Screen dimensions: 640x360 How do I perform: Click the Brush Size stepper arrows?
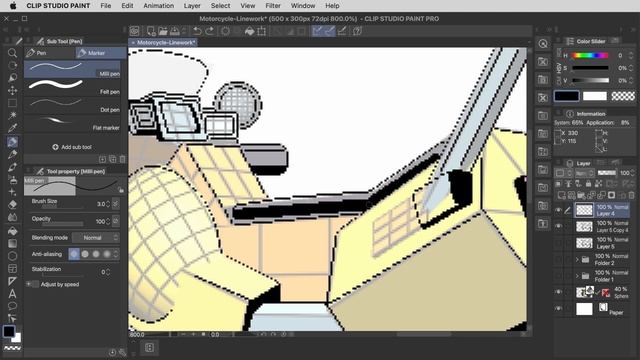pyautogui.click(x=108, y=204)
